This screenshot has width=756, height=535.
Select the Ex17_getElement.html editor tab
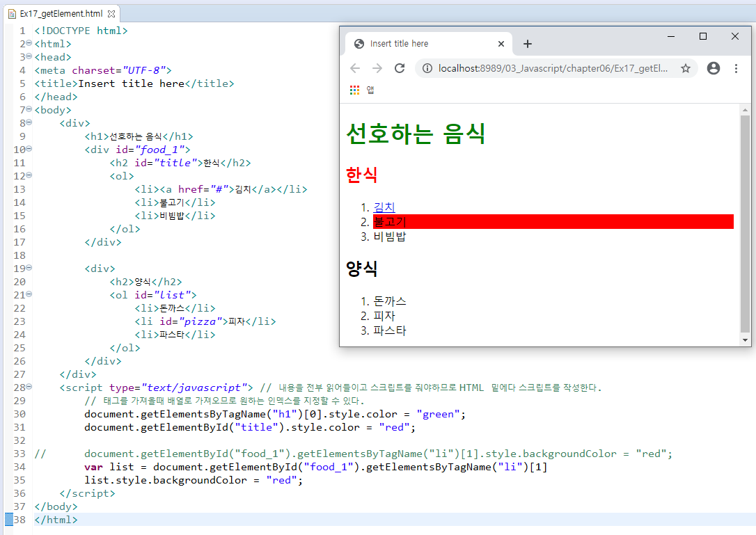pyautogui.click(x=61, y=14)
